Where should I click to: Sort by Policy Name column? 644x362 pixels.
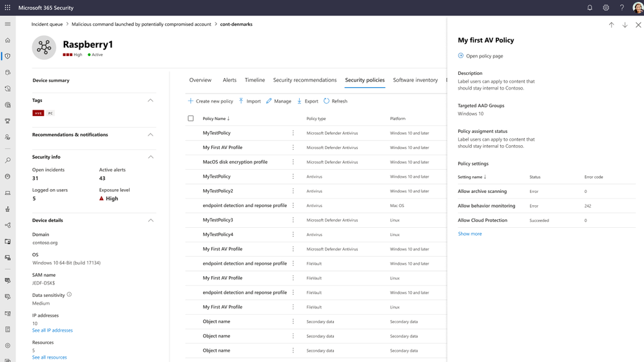(216, 118)
